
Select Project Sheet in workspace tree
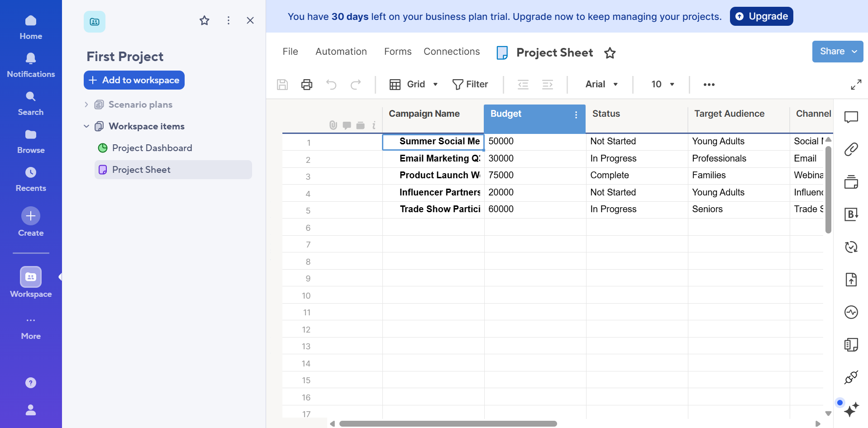pyautogui.click(x=173, y=170)
